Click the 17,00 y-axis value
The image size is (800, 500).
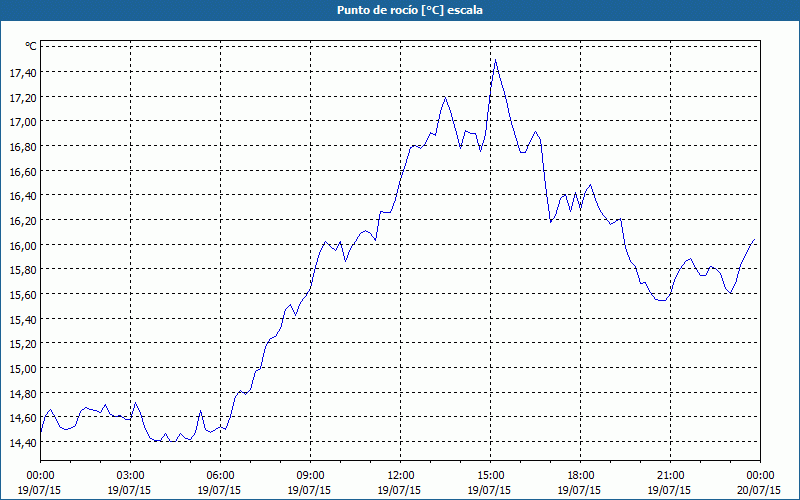pyautogui.click(x=23, y=122)
